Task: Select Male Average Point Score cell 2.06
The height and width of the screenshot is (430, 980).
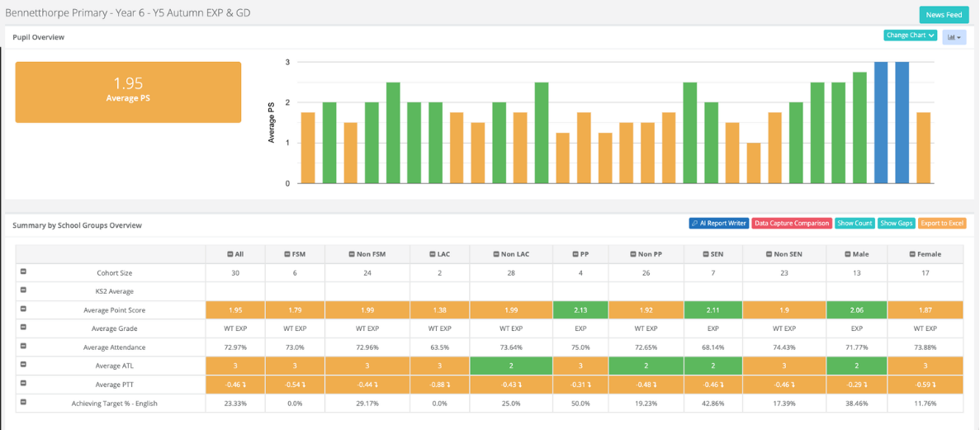Action: (855, 310)
